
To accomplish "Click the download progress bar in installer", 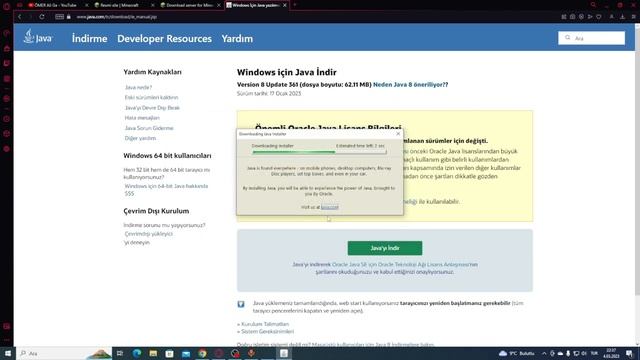I will point(319,152).
